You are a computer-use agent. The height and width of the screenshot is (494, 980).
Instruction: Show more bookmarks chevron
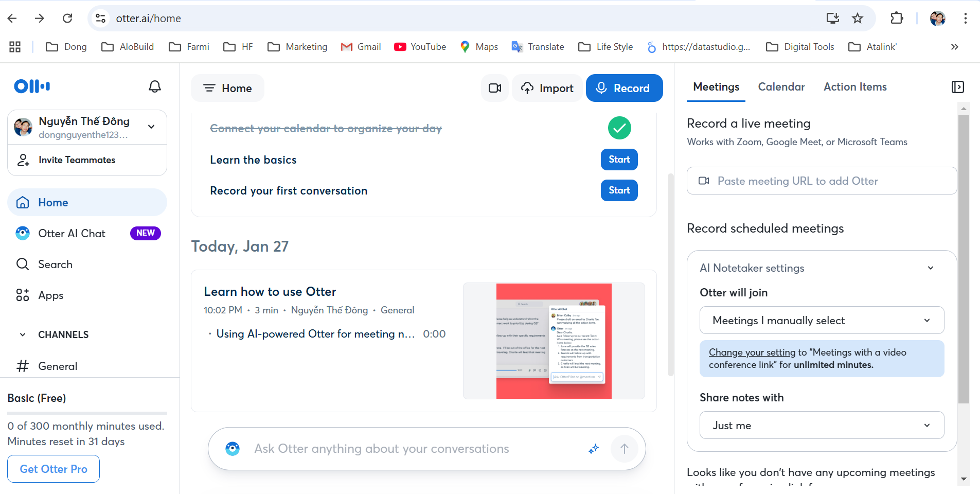tap(955, 47)
